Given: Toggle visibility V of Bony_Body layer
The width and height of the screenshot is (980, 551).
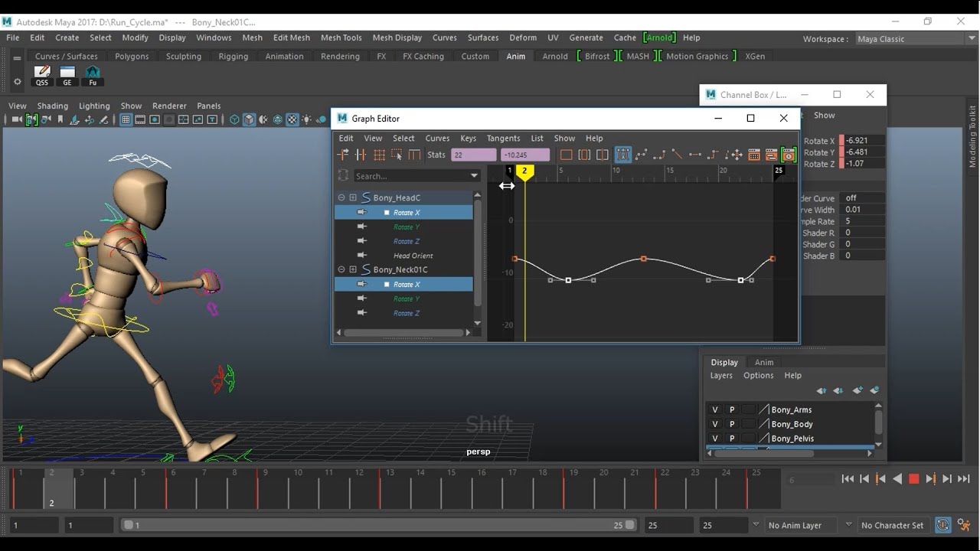Looking at the screenshot, I should 715,424.
